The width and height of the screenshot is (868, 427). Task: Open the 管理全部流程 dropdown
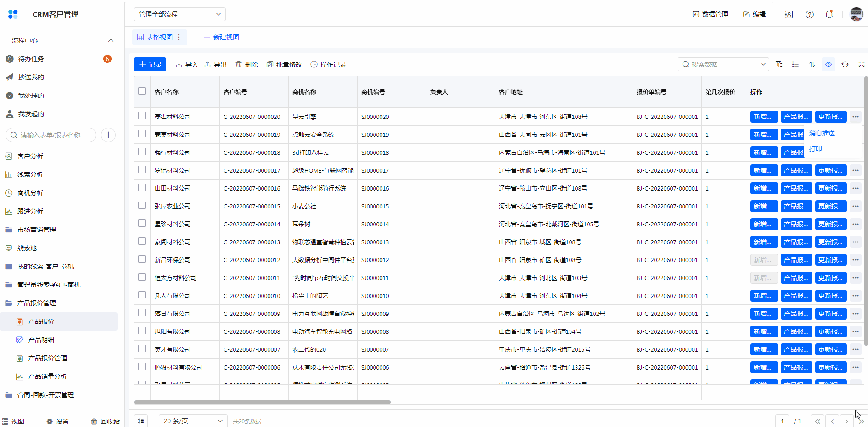point(179,14)
